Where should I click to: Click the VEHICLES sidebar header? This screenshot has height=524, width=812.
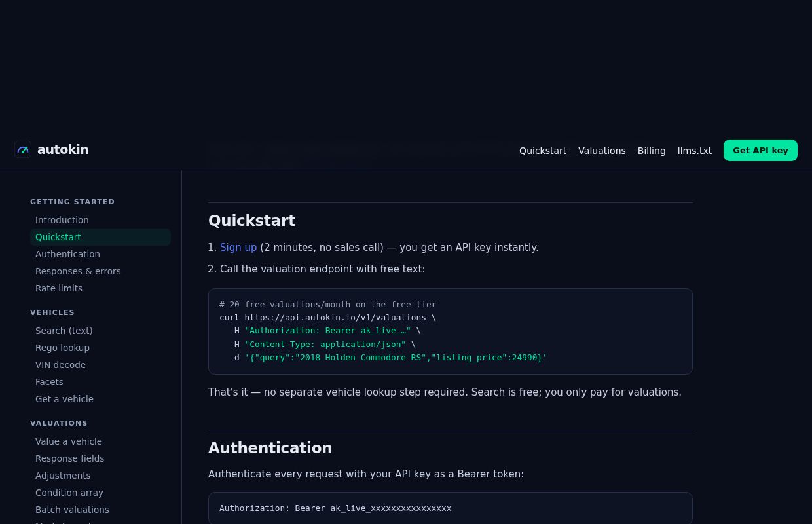coord(52,312)
